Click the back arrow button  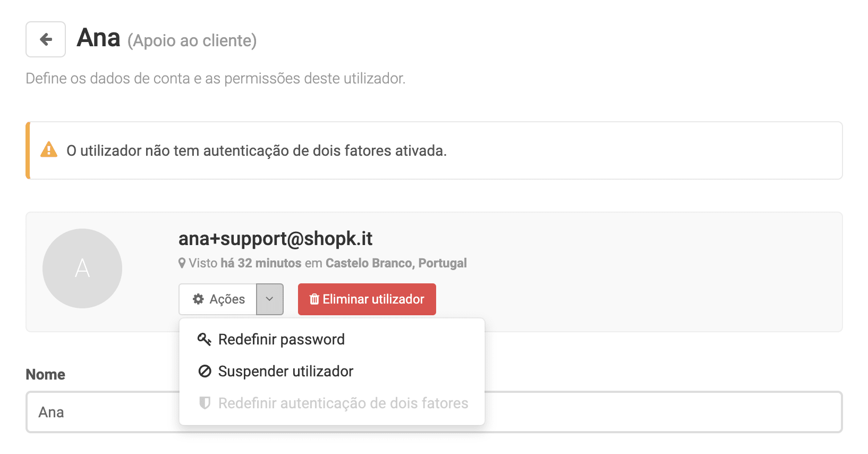[46, 39]
